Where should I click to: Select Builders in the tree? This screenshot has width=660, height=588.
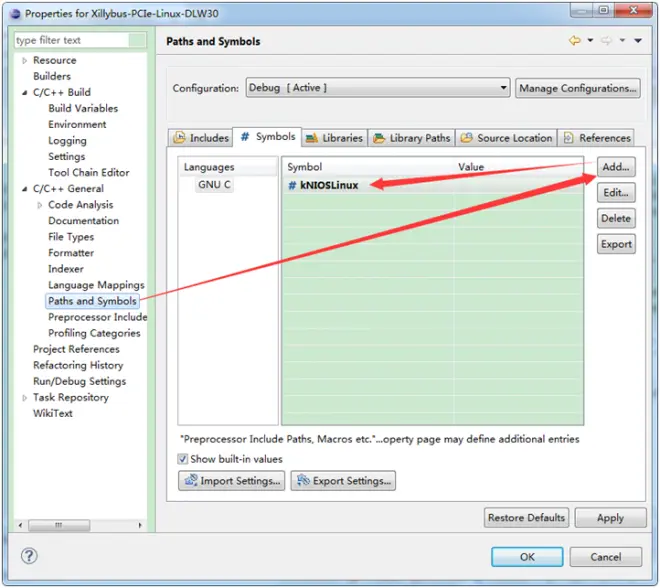(52, 77)
